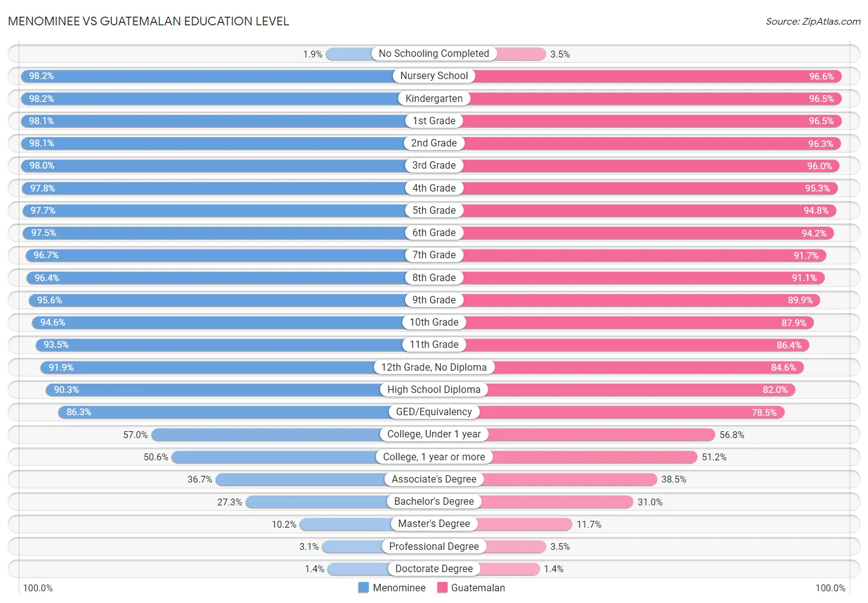Click the Guatemalan 11.7% Master's Degree bar
This screenshot has width=868, height=603.
point(503,524)
